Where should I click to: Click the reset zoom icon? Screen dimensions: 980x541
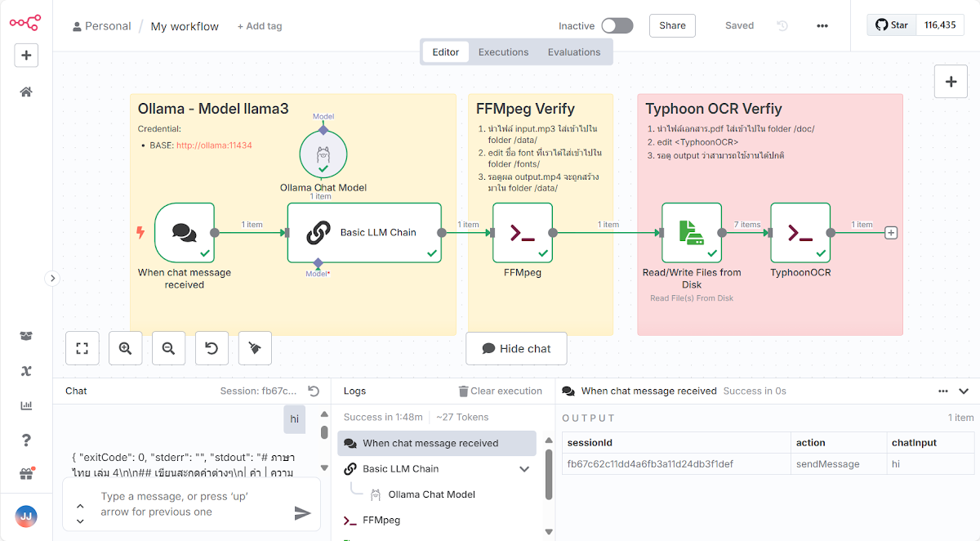click(212, 348)
